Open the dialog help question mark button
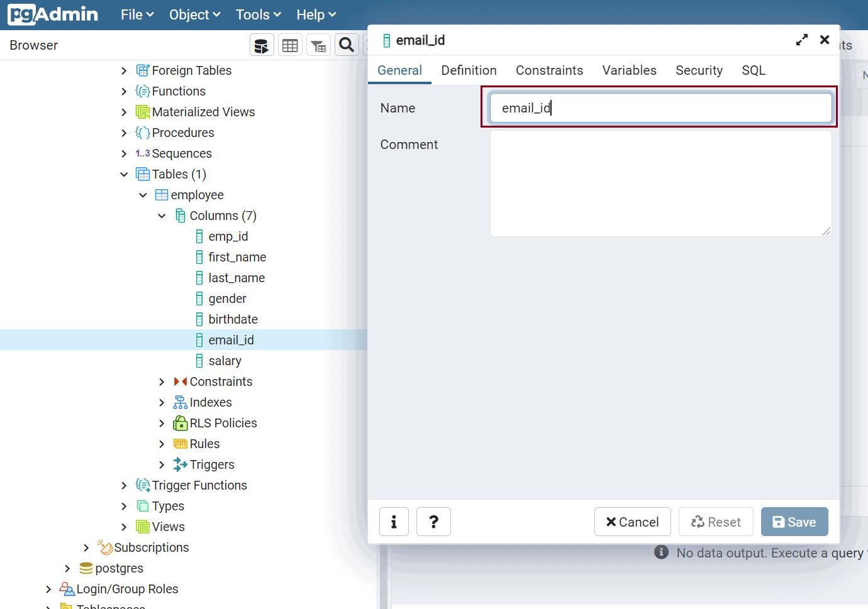The height and width of the screenshot is (609, 868). (433, 522)
